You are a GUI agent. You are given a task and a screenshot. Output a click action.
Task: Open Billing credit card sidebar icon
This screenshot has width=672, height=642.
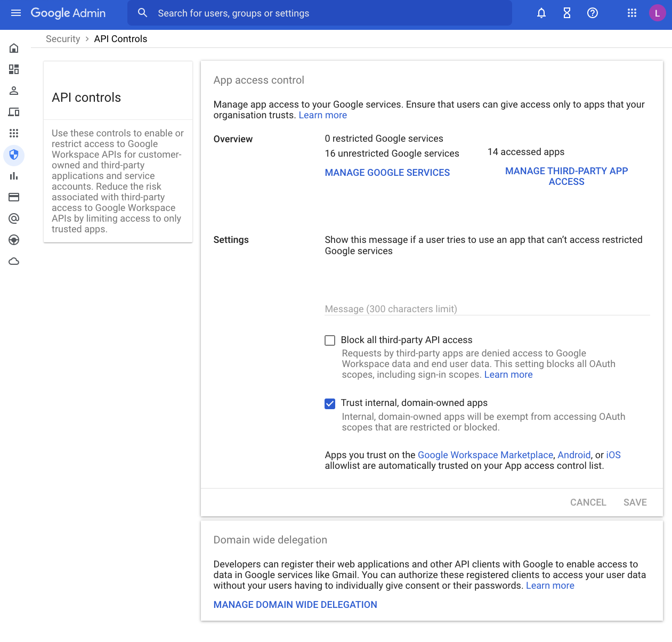coord(14,197)
